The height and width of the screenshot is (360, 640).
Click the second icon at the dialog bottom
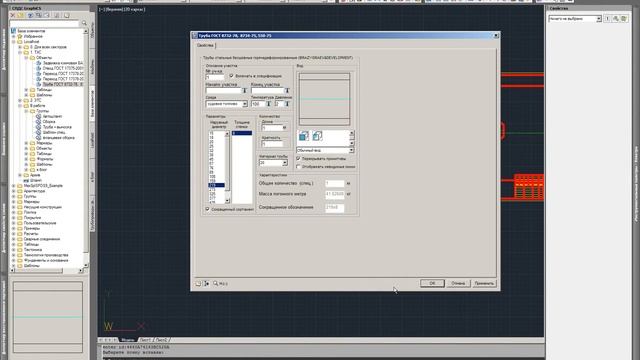click(207, 283)
